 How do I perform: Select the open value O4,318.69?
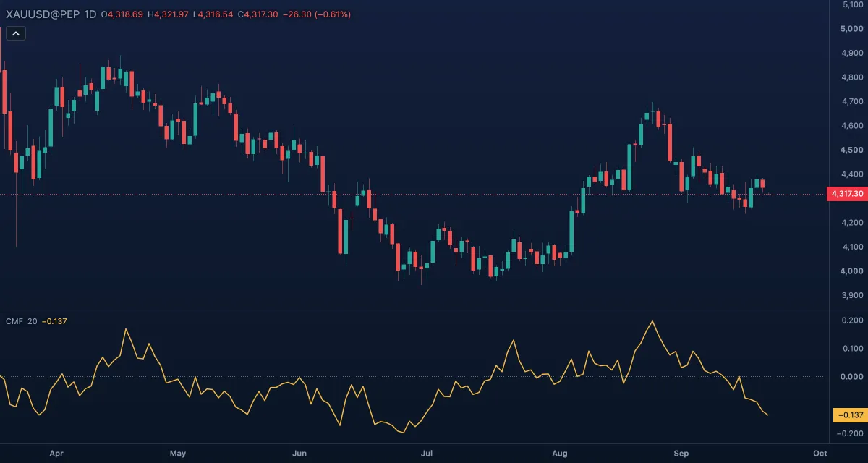(x=123, y=14)
